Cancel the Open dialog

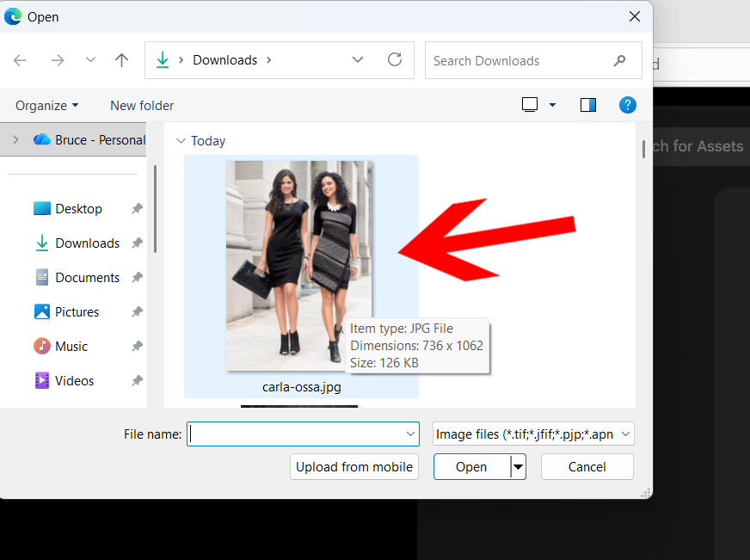587,467
